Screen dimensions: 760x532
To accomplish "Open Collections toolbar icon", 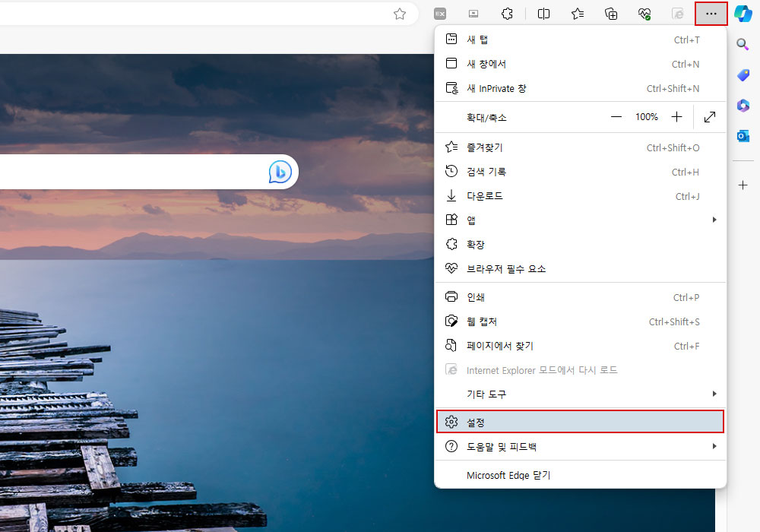I will (611, 14).
